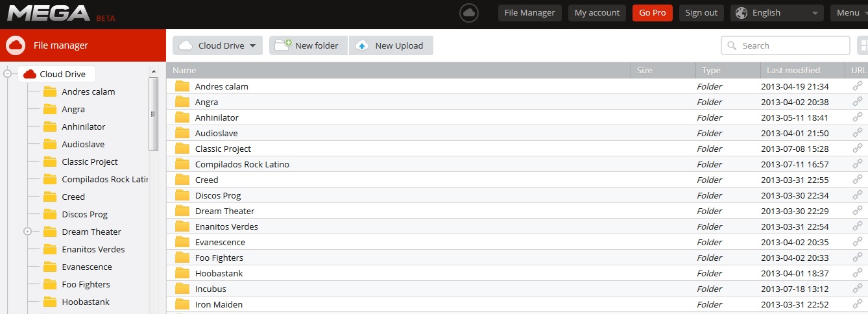Click link icon for Foo Fighters row
This screenshot has width=868, height=314.
pyautogui.click(x=858, y=258)
